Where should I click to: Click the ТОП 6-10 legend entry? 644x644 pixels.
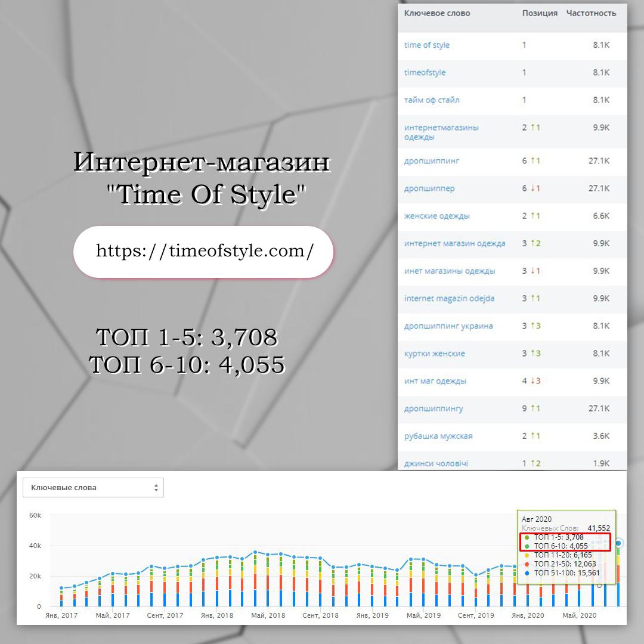click(x=556, y=546)
